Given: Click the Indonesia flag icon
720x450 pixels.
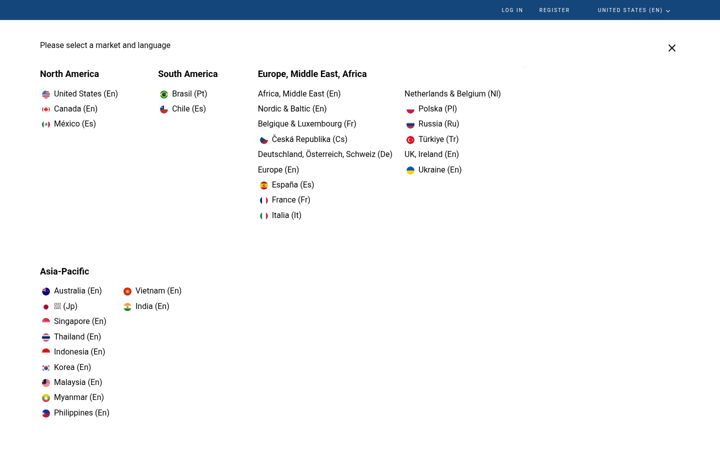Looking at the screenshot, I should coord(46,352).
